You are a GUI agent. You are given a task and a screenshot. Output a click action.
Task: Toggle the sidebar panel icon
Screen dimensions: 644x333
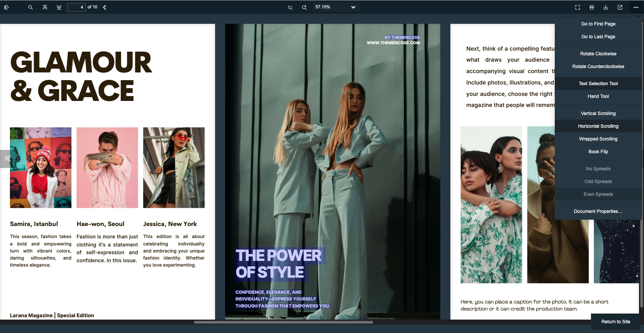click(x=6, y=7)
